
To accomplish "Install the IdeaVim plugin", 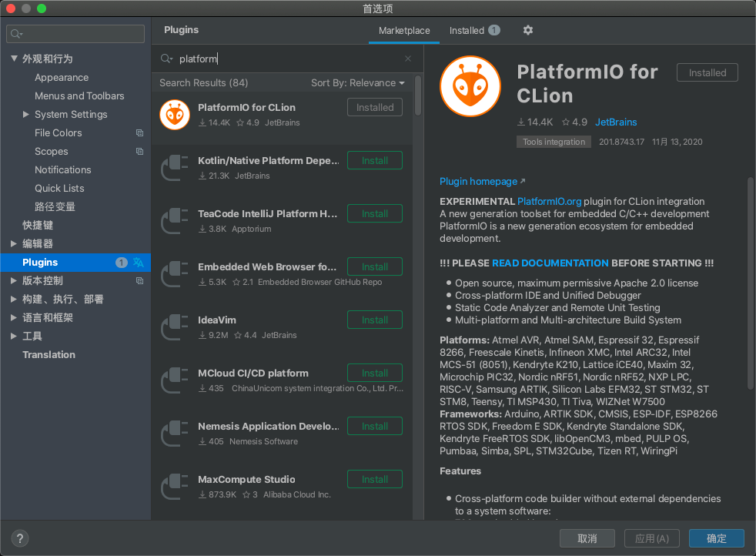I will [x=375, y=320].
